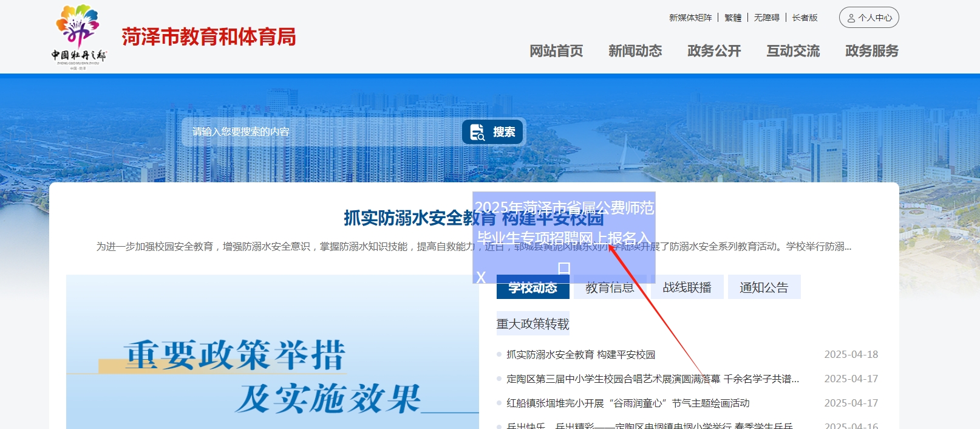Open news item 红船镇张堌堆完小 谷雨润童心

pyautogui.click(x=628, y=403)
